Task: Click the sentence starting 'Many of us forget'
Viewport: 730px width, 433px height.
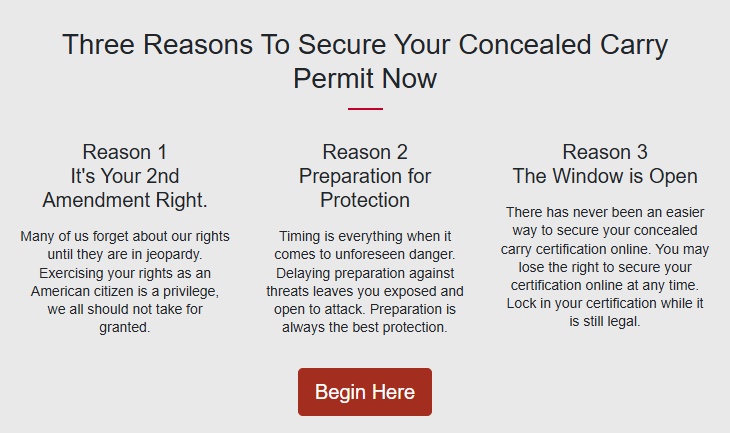Action: (124, 245)
